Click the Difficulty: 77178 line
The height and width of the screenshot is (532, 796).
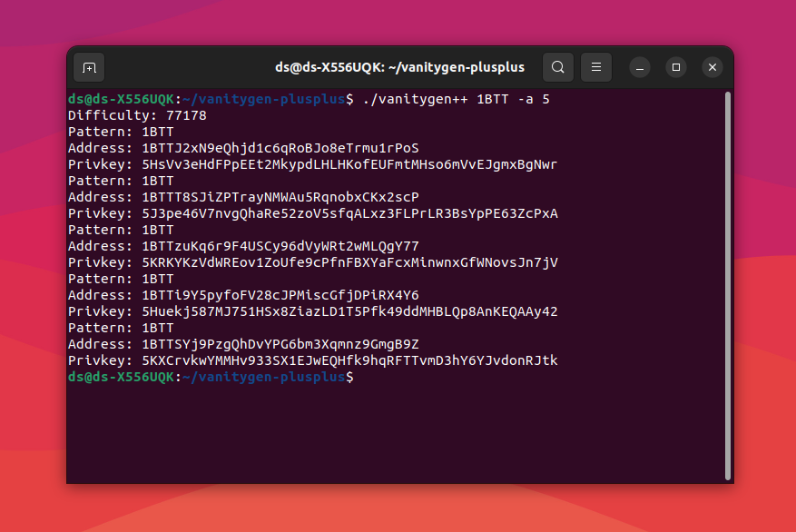[138, 115]
